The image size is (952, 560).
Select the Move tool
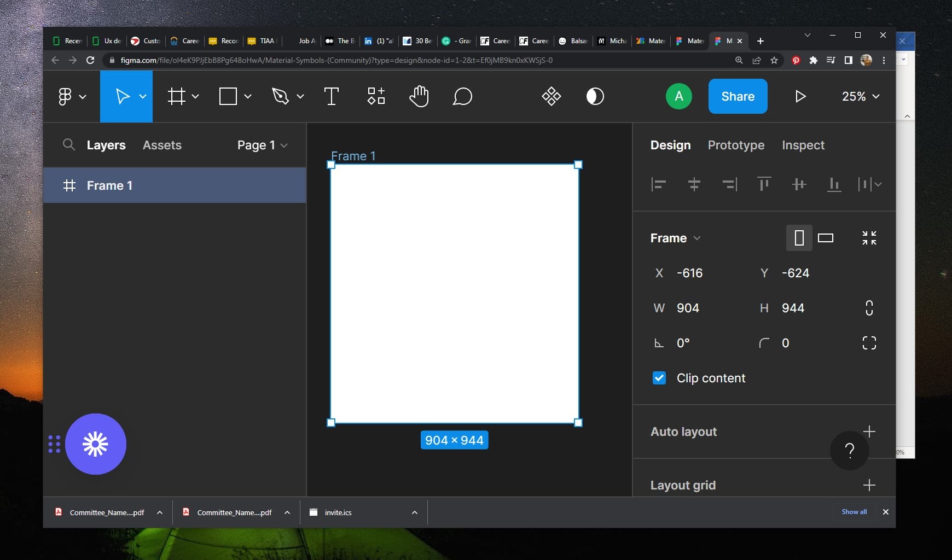123,96
